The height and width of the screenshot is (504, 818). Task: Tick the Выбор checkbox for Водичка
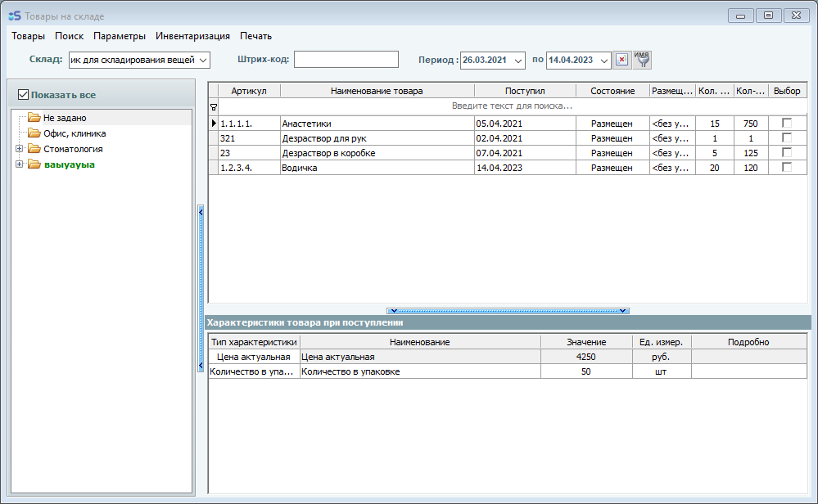pos(787,167)
